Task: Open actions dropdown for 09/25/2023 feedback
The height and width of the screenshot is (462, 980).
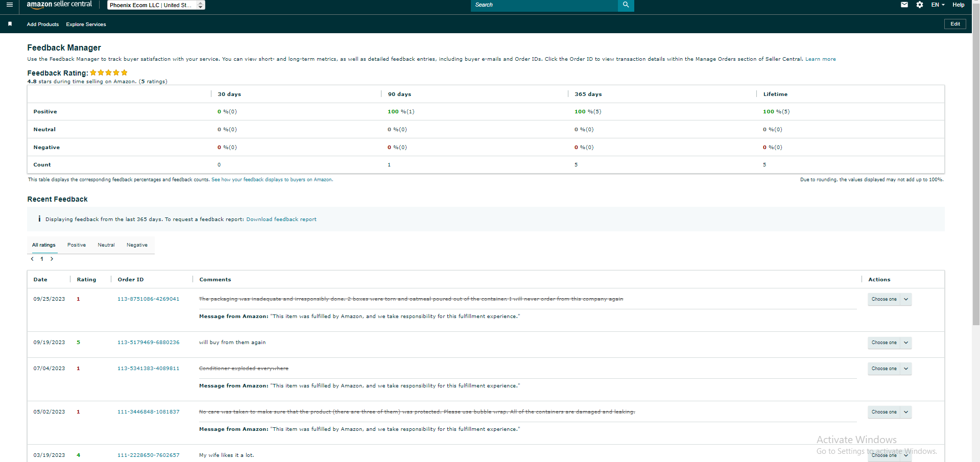Action: [890, 299]
